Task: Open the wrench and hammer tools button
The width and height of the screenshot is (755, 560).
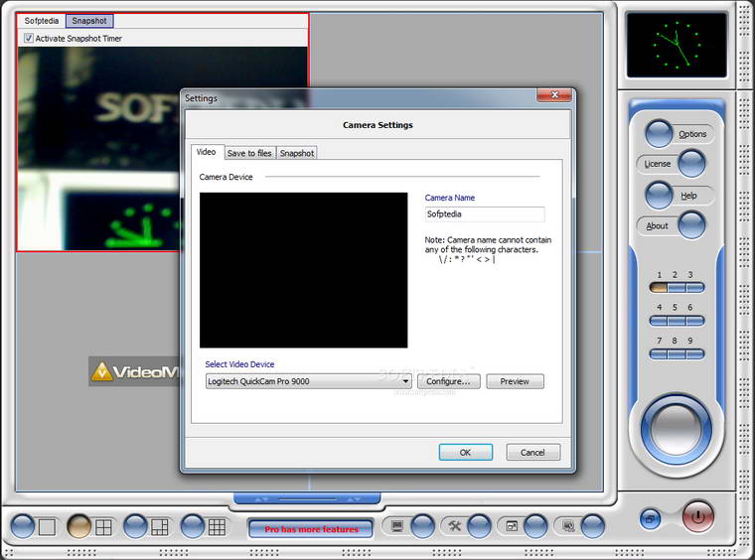Action: pyautogui.click(x=479, y=526)
